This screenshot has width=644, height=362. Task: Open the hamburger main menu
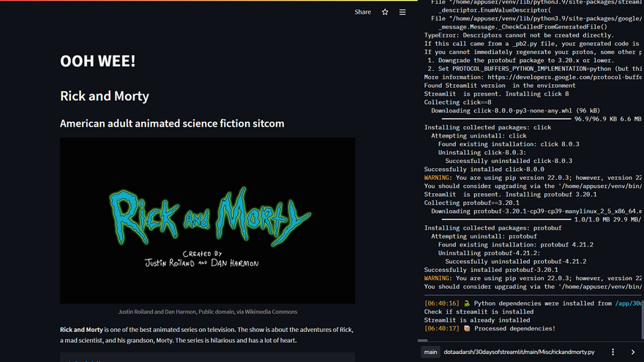point(402,12)
